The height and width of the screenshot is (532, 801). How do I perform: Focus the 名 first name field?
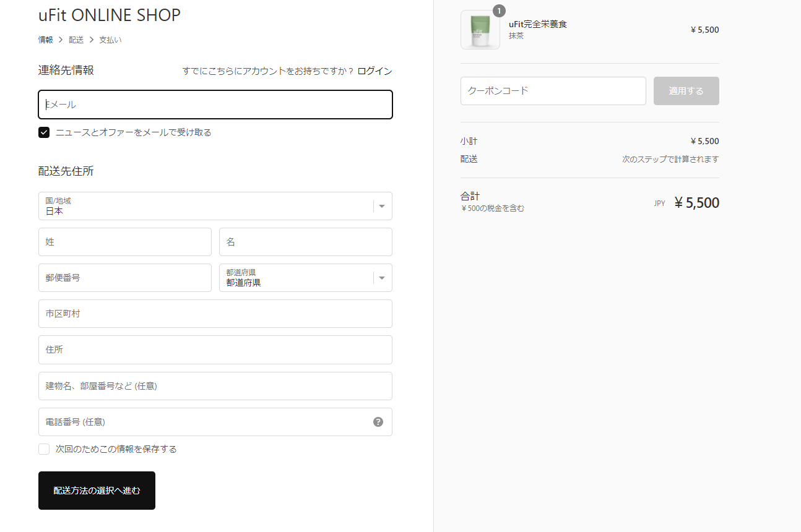tap(306, 242)
